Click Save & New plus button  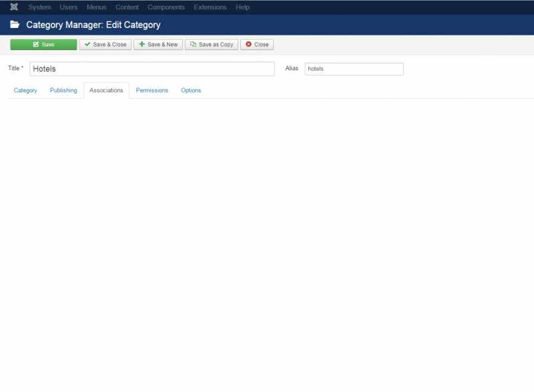[x=158, y=45]
